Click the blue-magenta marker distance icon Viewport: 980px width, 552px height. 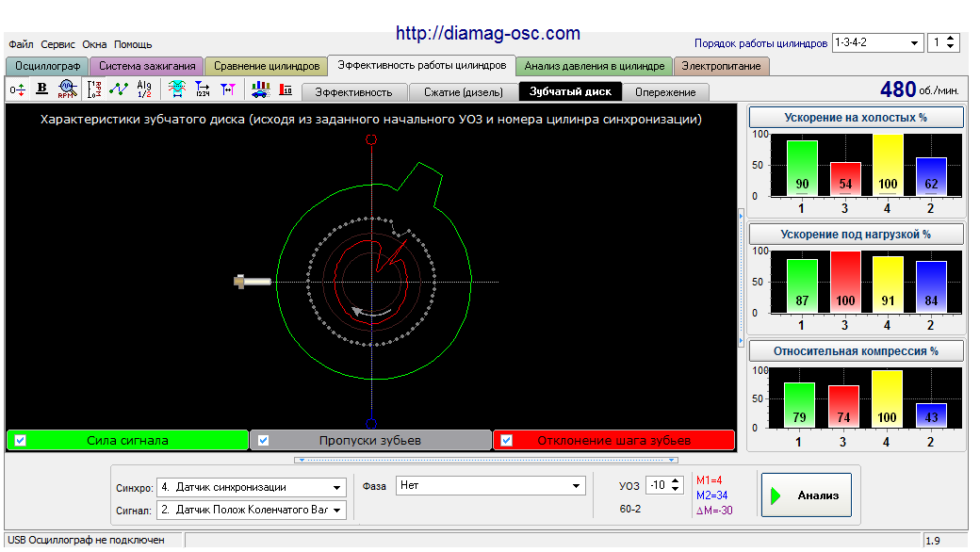click(228, 89)
